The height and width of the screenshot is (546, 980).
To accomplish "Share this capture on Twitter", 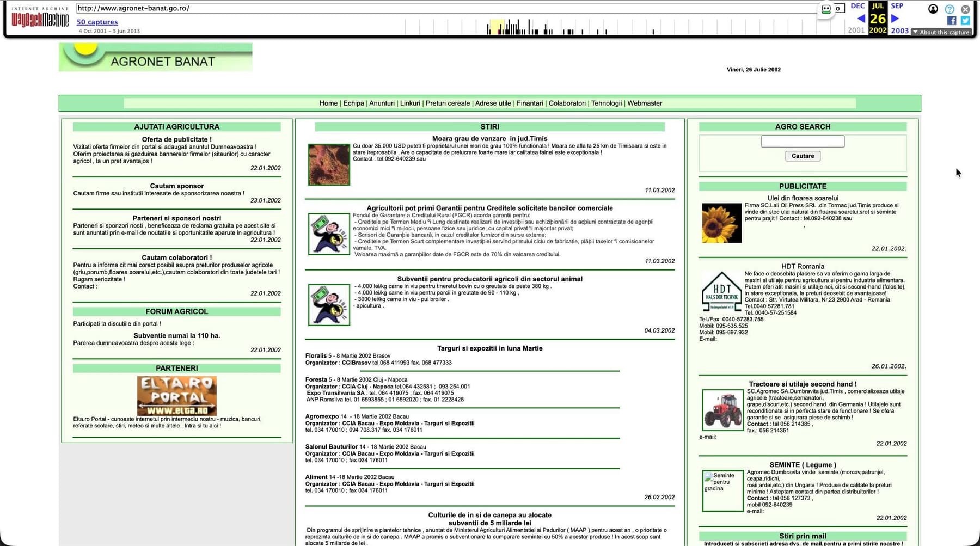I will point(965,21).
